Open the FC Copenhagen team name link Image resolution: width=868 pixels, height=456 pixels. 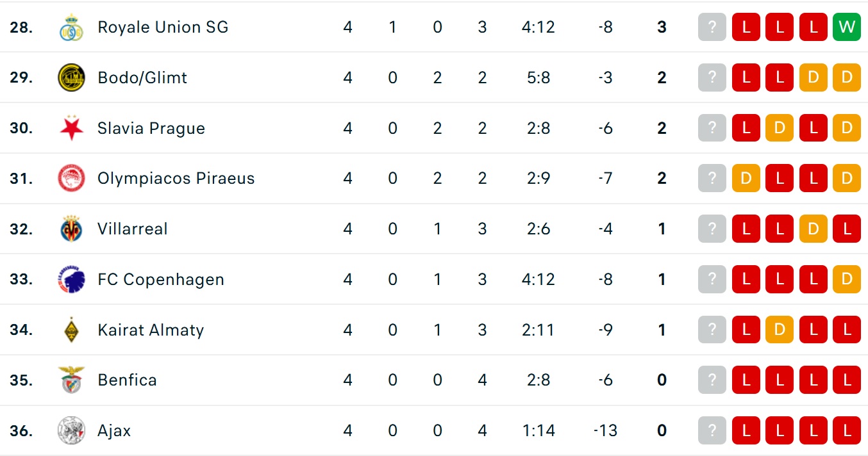(x=161, y=280)
